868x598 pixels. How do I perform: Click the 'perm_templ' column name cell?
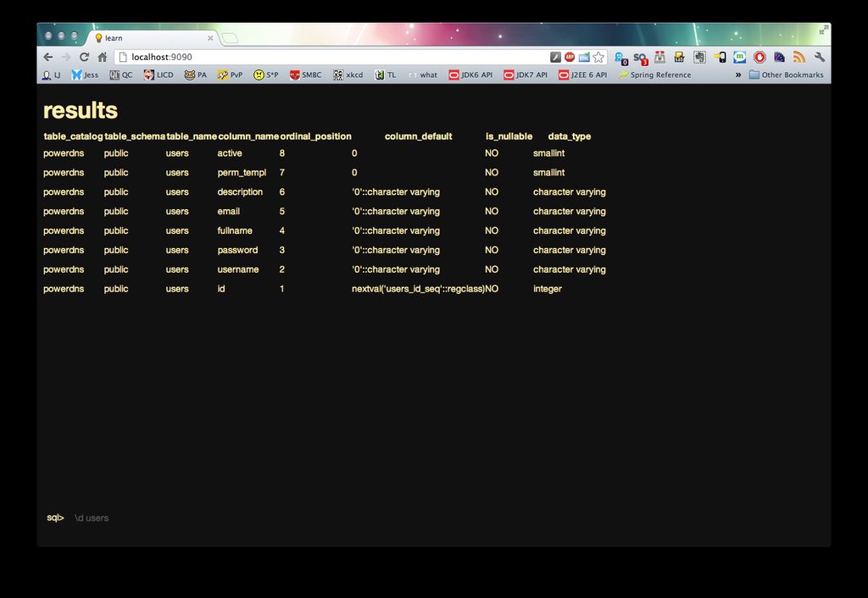[242, 173]
